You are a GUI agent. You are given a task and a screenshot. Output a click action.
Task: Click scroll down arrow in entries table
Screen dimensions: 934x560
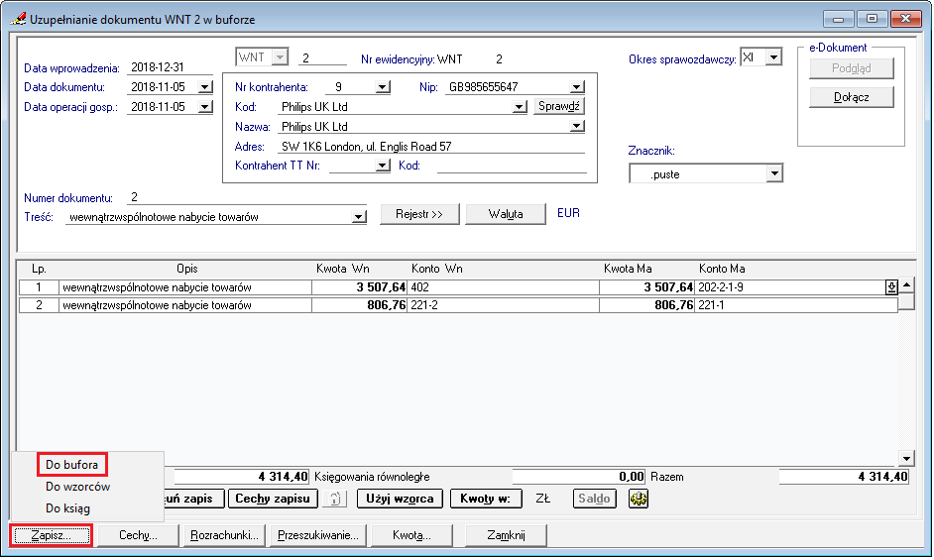[906, 459]
